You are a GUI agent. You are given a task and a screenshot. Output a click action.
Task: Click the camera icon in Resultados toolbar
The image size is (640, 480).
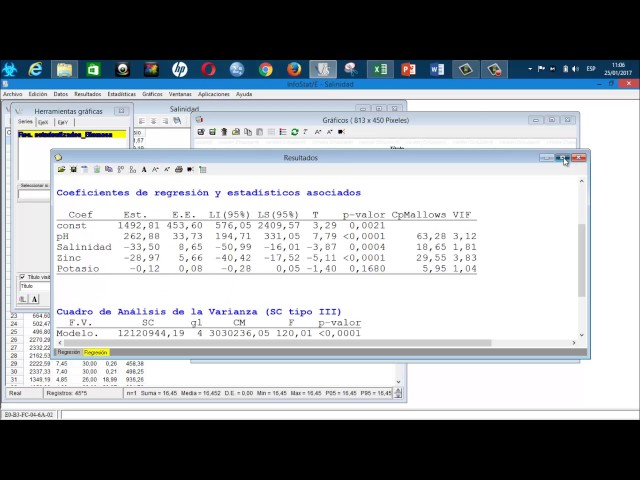tap(190, 169)
